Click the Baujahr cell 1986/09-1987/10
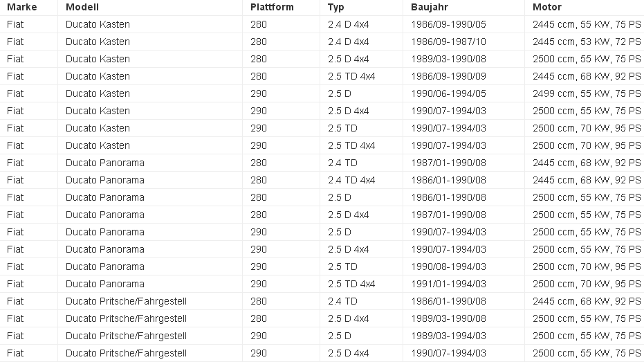 (x=448, y=42)
